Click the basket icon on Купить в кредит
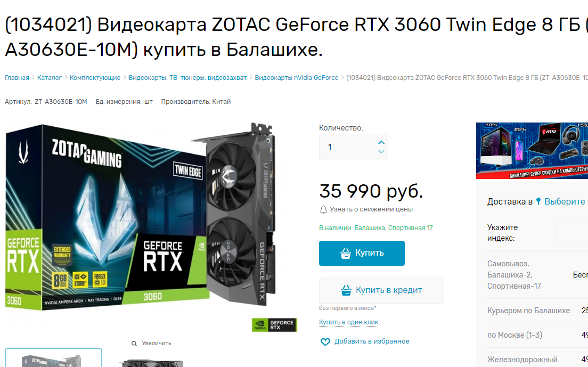This screenshot has height=367, width=588. [x=346, y=290]
